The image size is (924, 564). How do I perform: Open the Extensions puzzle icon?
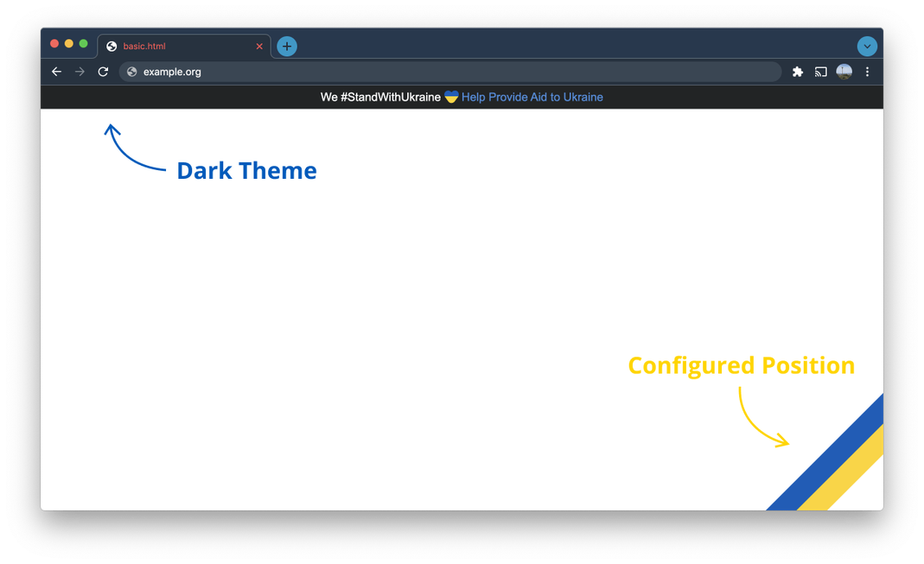pos(798,72)
